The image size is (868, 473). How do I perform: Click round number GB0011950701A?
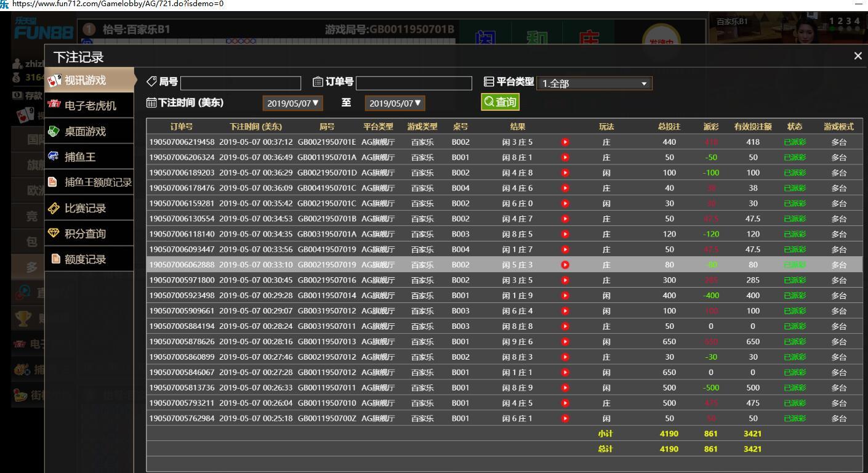(x=327, y=158)
